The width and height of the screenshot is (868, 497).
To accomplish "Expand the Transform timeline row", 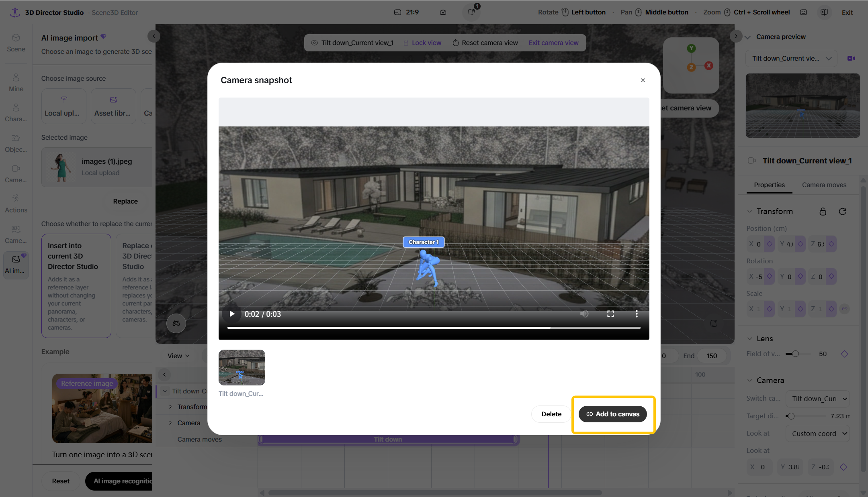I will point(170,407).
